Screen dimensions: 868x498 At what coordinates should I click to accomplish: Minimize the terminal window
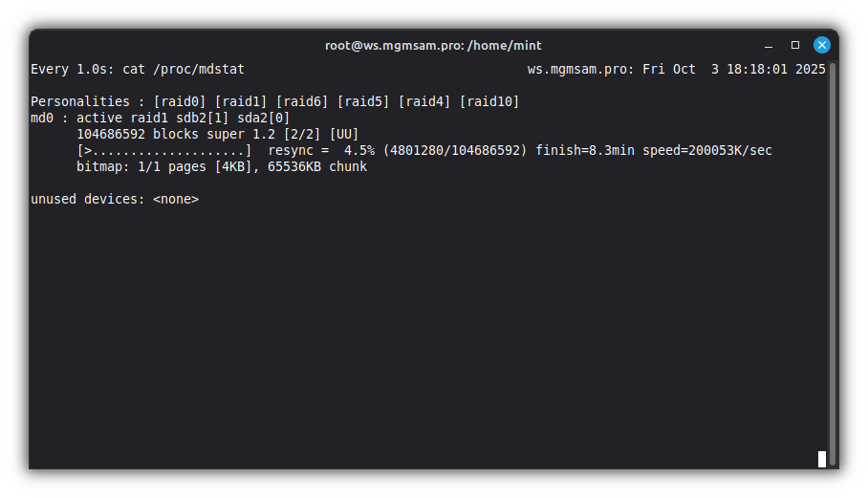pos(769,45)
